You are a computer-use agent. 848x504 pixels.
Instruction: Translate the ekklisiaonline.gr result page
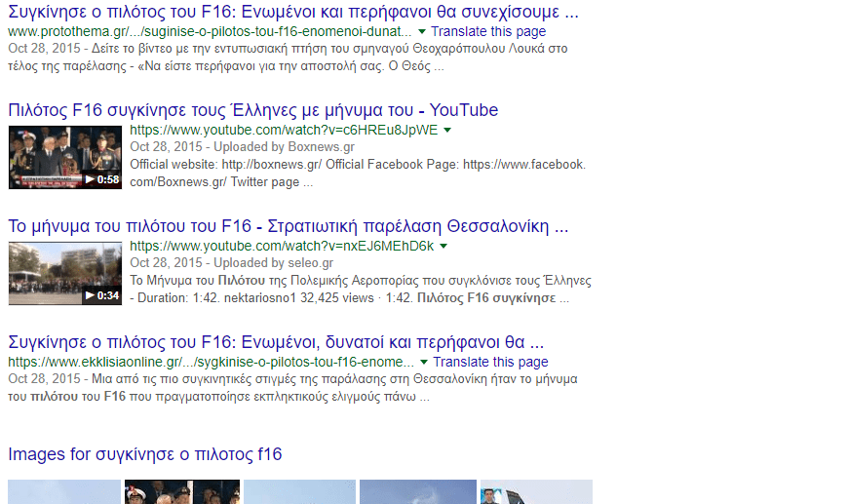490,362
